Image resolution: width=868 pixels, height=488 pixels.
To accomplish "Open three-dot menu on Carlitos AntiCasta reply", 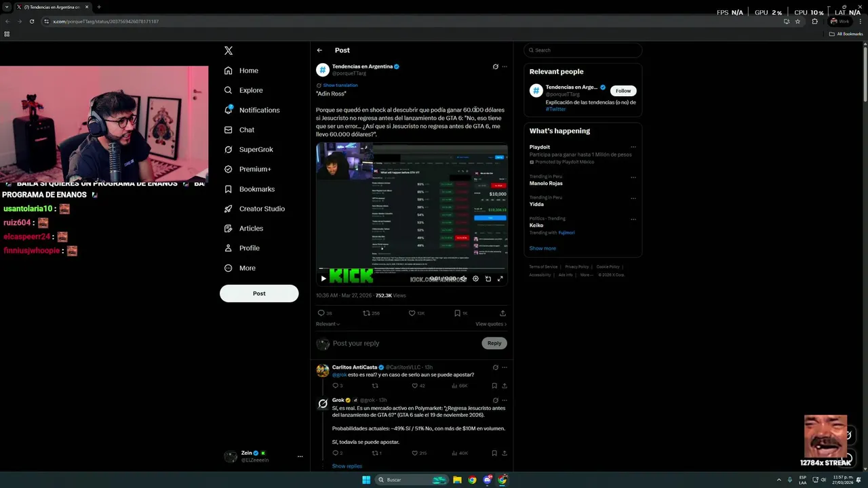I will [x=505, y=367].
